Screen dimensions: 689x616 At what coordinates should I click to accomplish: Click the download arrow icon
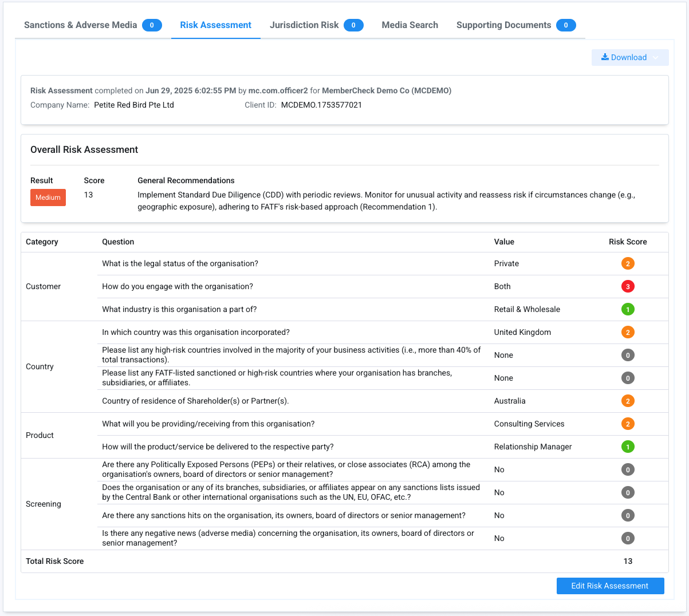[x=605, y=57]
